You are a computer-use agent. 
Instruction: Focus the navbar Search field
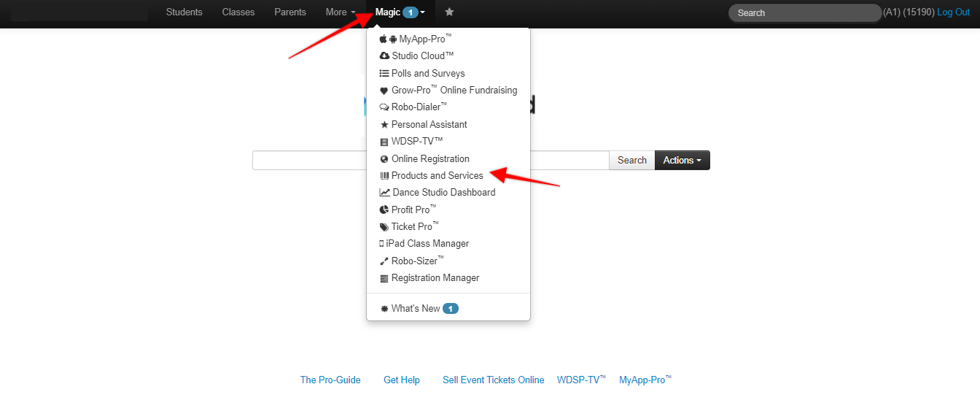click(x=805, y=12)
